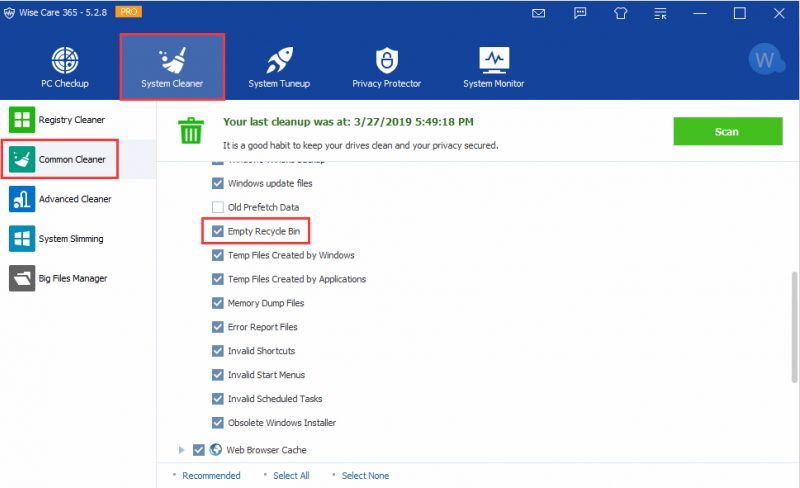
Task: Check the Old Prefetch Data checkbox
Action: coord(218,207)
